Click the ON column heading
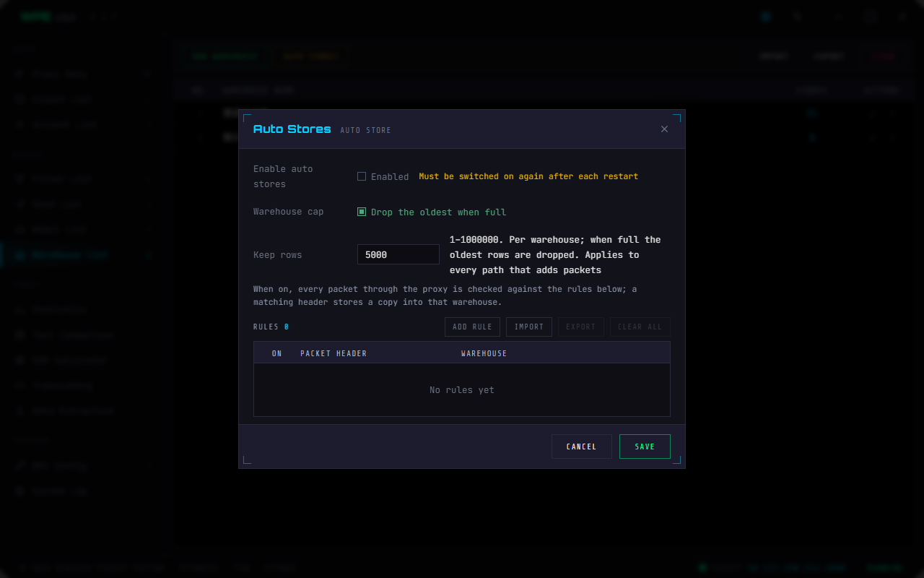The image size is (924, 578). pyautogui.click(x=277, y=353)
